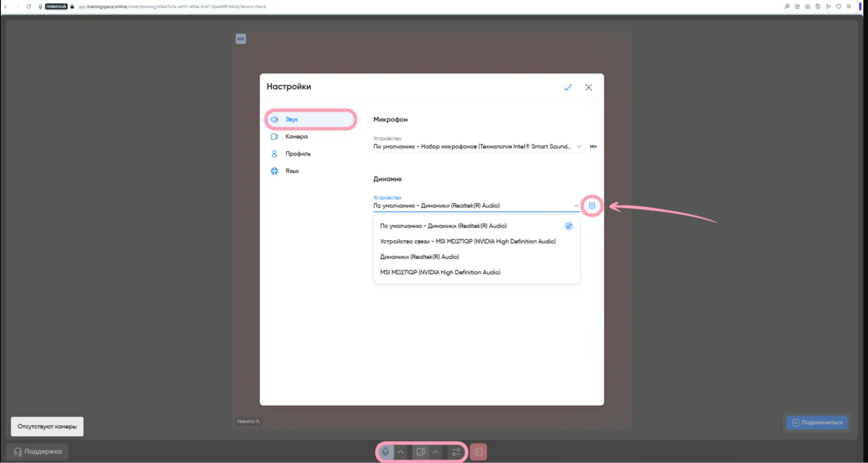Click the red leave room icon

click(x=478, y=452)
